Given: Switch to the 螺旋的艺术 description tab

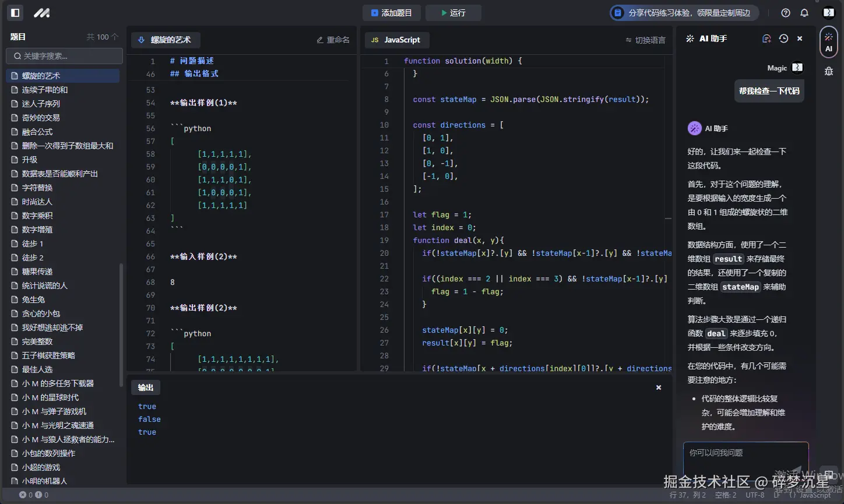Looking at the screenshot, I should click(x=166, y=40).
